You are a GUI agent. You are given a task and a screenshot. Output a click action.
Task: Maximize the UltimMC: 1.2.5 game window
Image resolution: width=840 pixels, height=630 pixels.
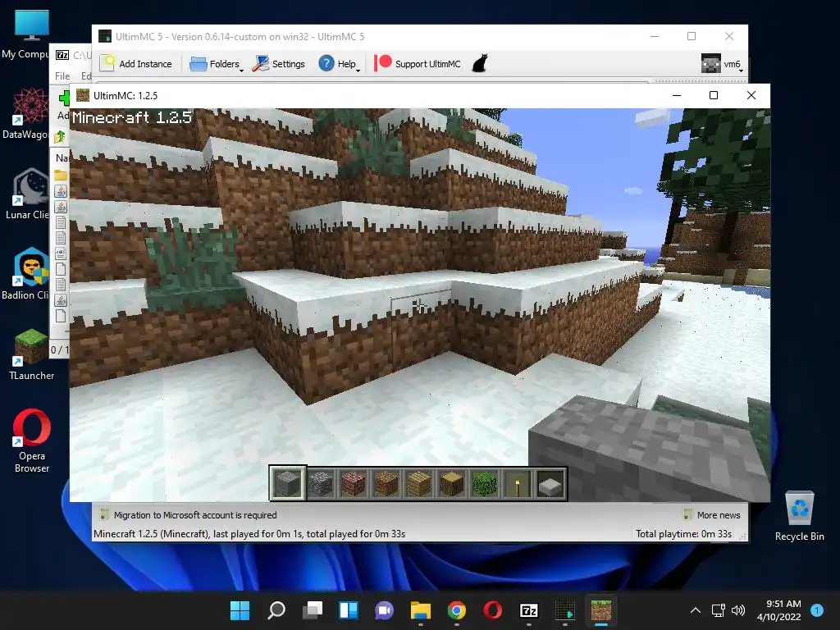click(x=714, y=95)
